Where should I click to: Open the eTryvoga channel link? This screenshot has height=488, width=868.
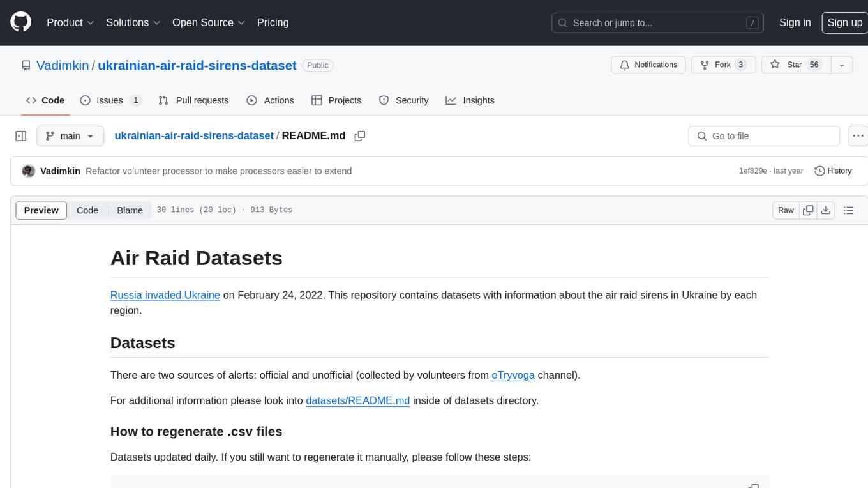[x=513, y=375]
